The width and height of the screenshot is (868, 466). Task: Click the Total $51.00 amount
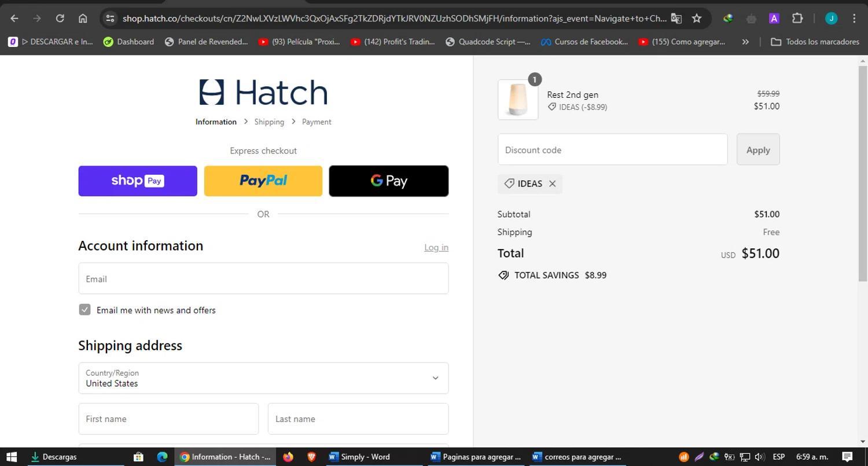pyautogui.click(x=760, y=253)
